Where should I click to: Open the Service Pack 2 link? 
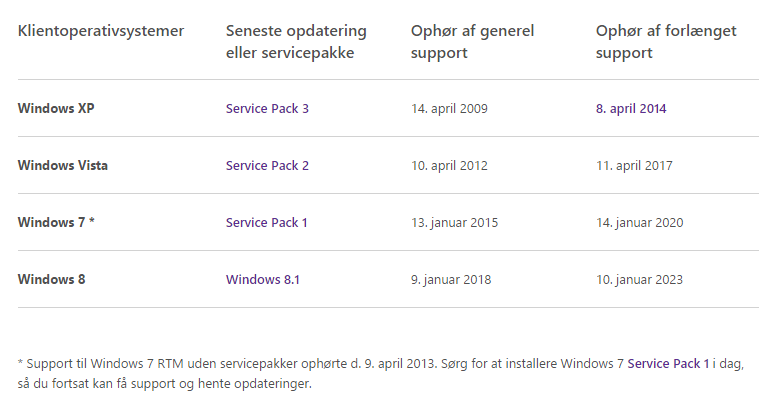(267, 165)
